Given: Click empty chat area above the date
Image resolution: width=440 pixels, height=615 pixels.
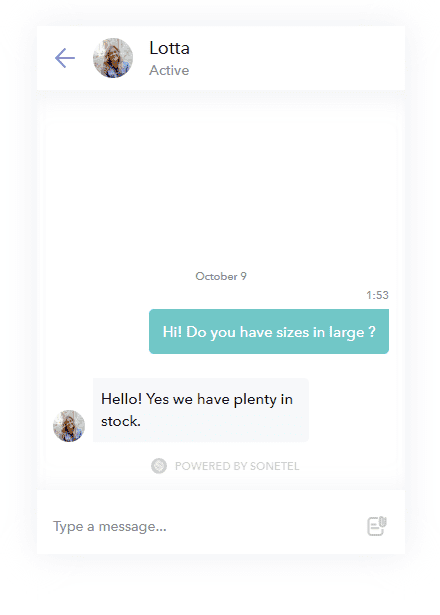Looking at the screenshot, I should 221,188.
